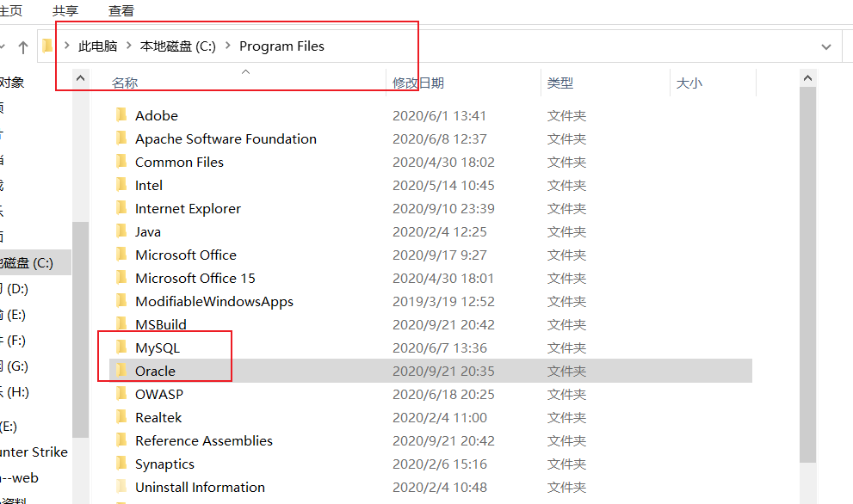Select the MySQL folder name
853x504 pixels.
158,348
